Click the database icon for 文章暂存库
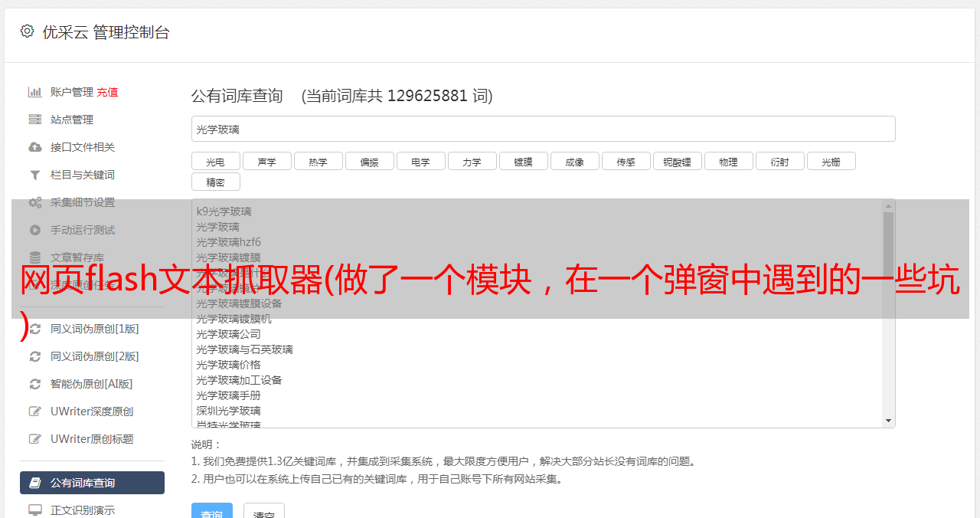The image size is (980, 518). click(x=35, y=257)
